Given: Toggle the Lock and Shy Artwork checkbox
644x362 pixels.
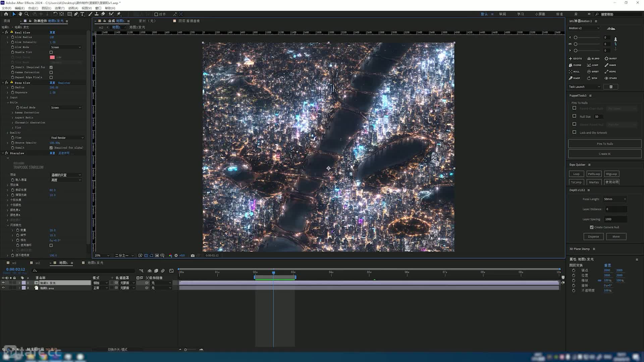Looking at the screenshot, I should tap(574, 132).
